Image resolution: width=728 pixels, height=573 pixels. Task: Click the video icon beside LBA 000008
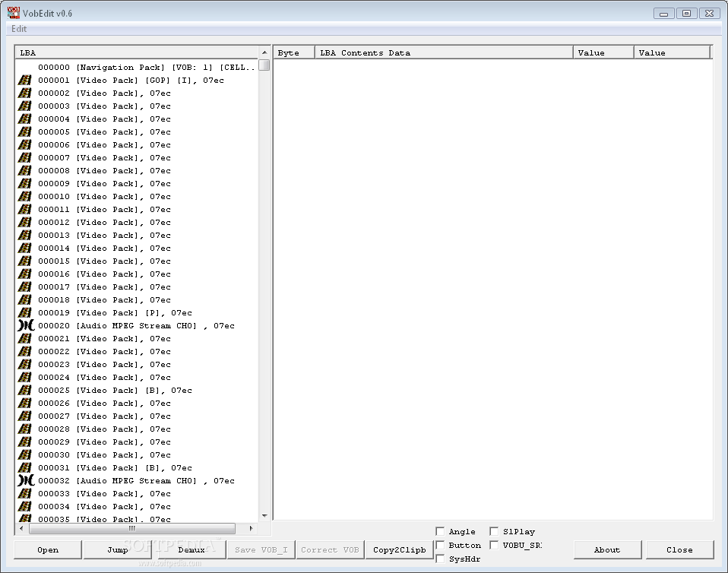pyautogui.click(x=24, y=170)
